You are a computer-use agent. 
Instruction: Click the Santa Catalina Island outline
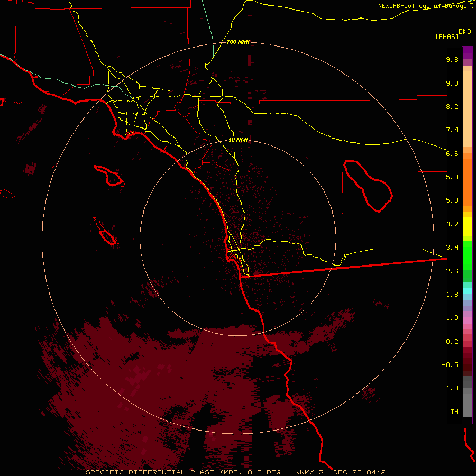tap(109, 176)
